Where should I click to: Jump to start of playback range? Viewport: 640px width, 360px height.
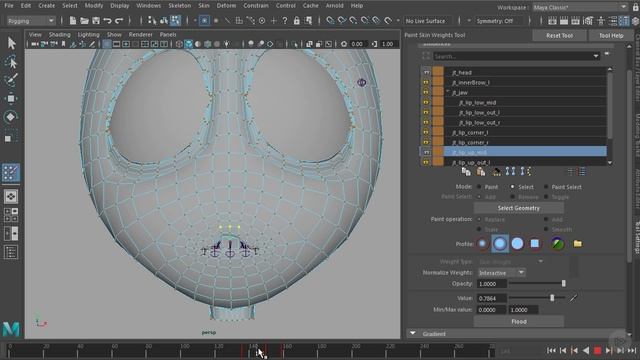[x=551, y=351]
